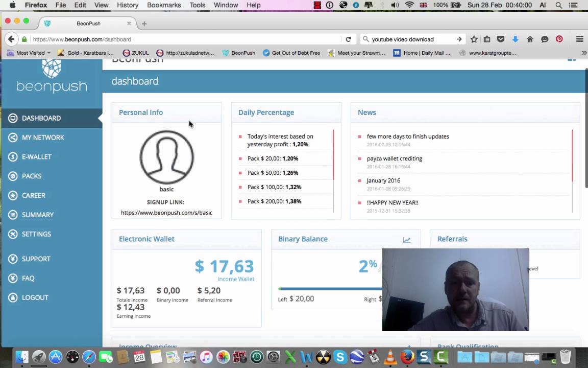The height and width of the screenshot is (368, 588).
Task: Open Safari from the Dock
Action: pyautogui.click(x=89, y=357)
